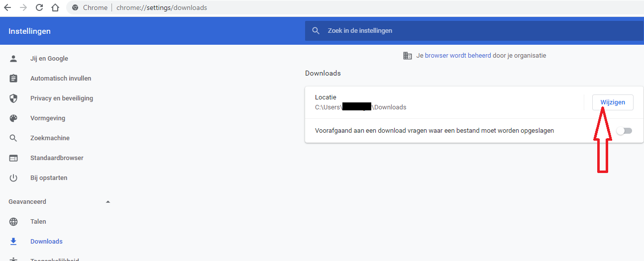
Task: Click the globe icon for Talen
Action: (x=13, y=222)
